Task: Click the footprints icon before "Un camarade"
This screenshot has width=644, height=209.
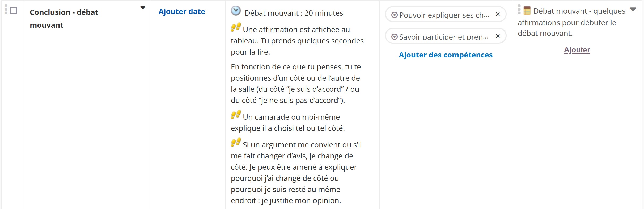Action: pos(236,115)
